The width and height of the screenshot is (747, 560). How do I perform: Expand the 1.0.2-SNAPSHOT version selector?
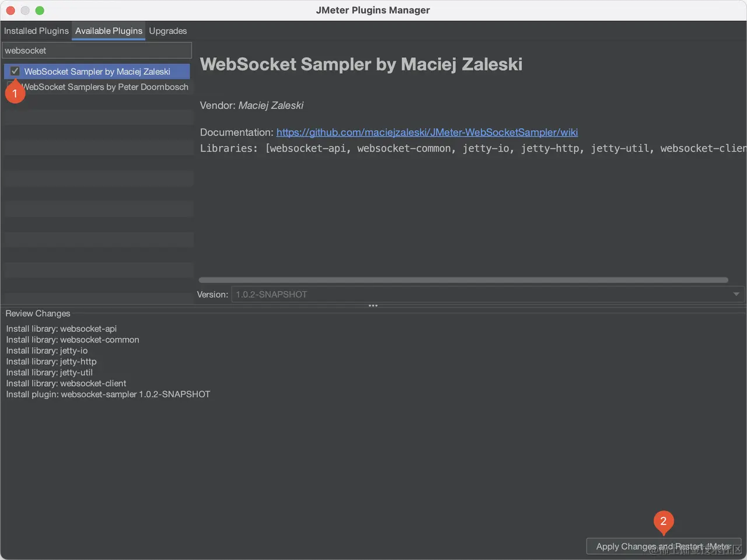pos(736,294)
